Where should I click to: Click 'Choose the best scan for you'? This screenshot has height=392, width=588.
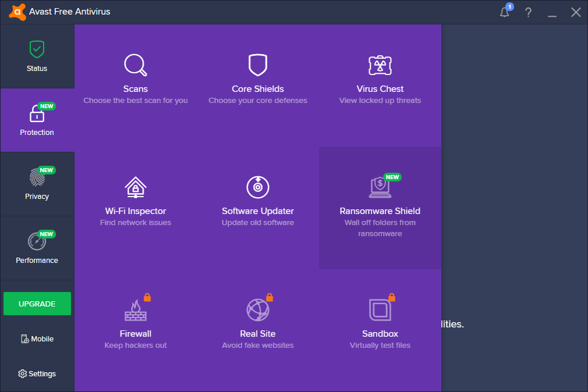pos(136,101)
